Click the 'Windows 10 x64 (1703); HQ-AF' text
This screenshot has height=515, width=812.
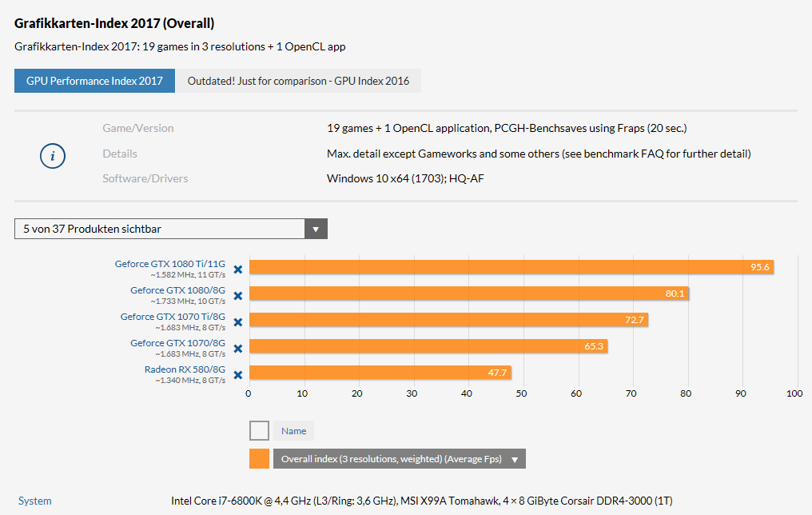tap(405, 179)
